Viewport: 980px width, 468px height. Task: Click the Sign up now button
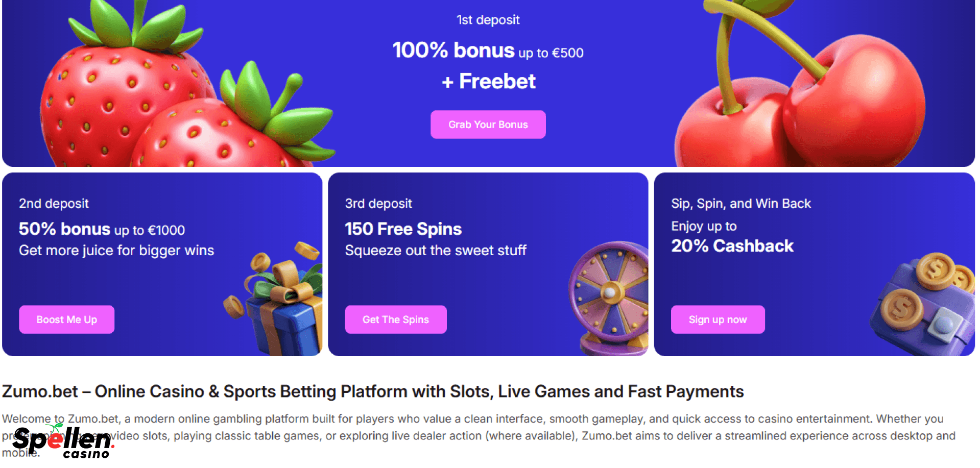[718, 319]
